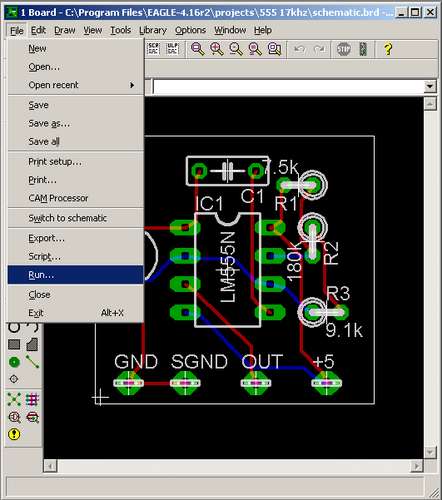This screenshot has height=500, width=442.
Task: Click the SCR script execute icon
Action: tap(153, 49)
